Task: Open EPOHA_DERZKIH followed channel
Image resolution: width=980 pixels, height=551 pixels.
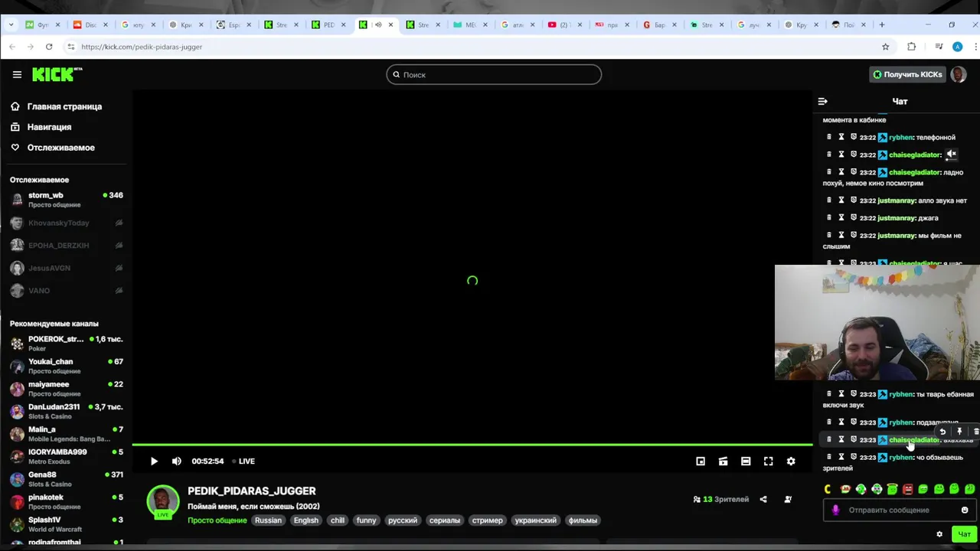Action: 67,246
